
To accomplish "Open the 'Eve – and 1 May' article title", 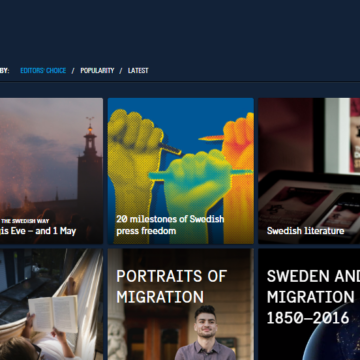I will 38,231.
